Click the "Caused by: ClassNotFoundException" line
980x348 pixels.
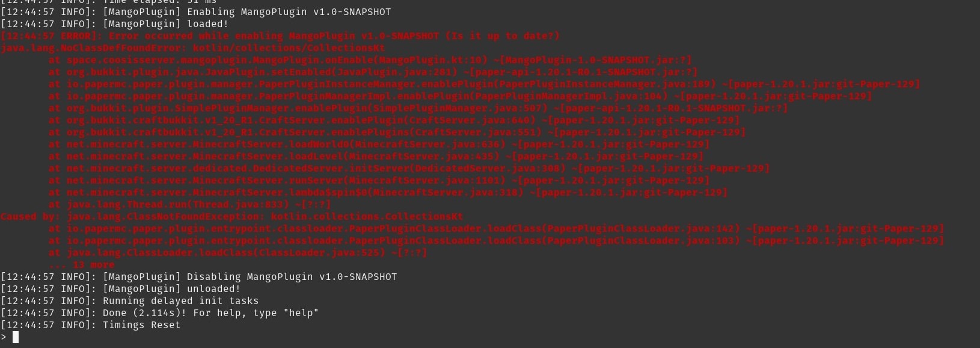pos(231,217)
